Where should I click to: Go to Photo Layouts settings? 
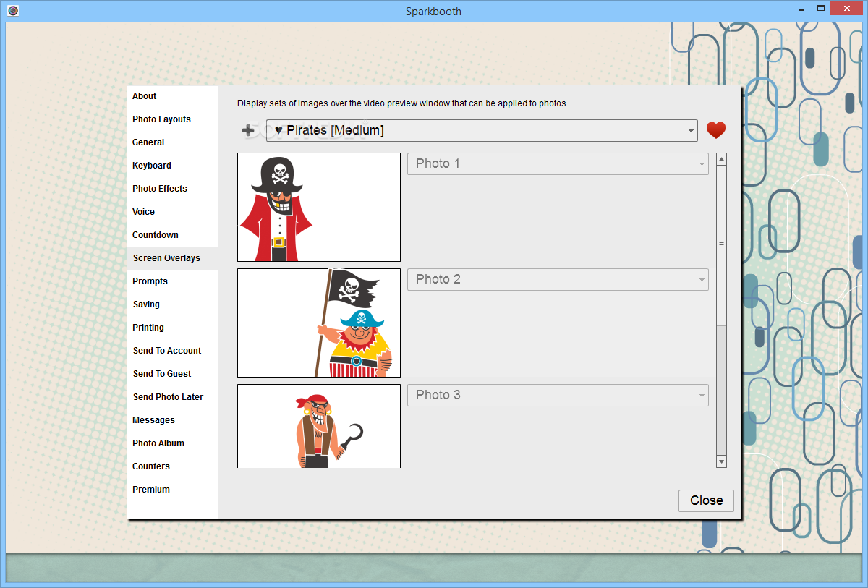[172, 119]
